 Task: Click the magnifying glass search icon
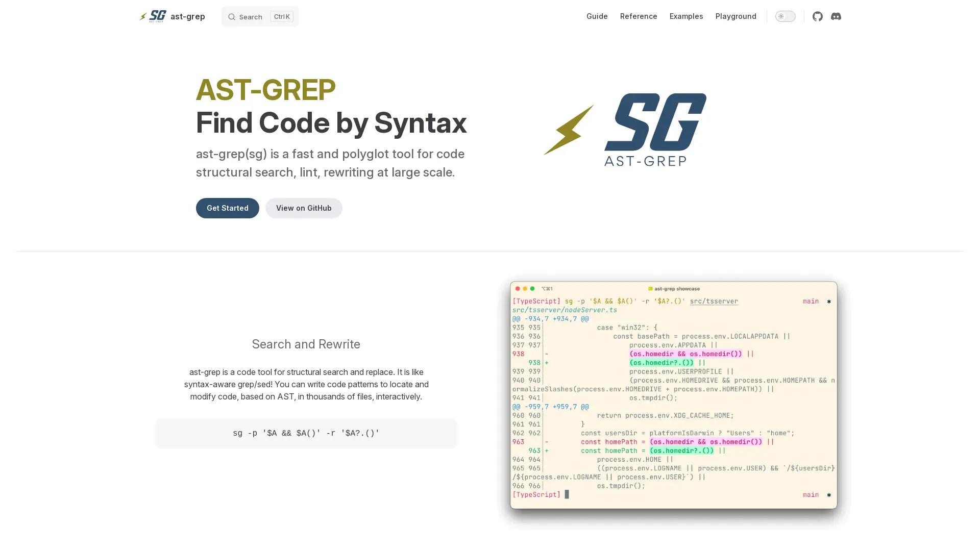[232, 16]
